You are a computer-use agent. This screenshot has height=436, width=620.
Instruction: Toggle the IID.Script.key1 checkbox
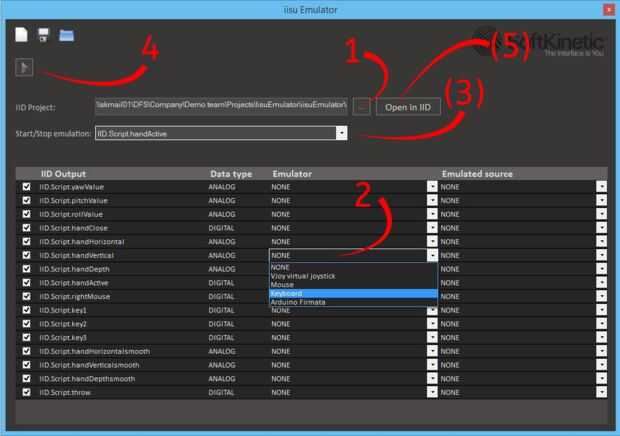coord(26,310)
